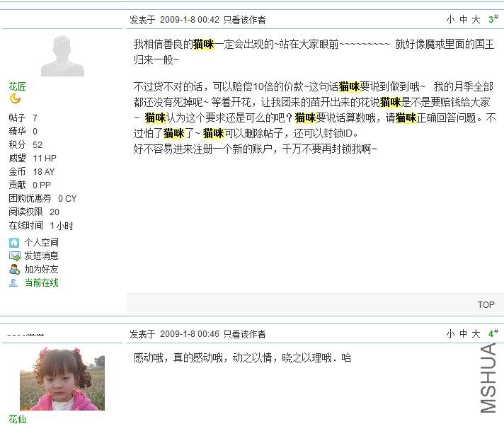The height and width of the screenshot is (424, 504).
Task: Click first highlighted 猫咪 keyword in post 3
Action: click(x=203, y=44)
